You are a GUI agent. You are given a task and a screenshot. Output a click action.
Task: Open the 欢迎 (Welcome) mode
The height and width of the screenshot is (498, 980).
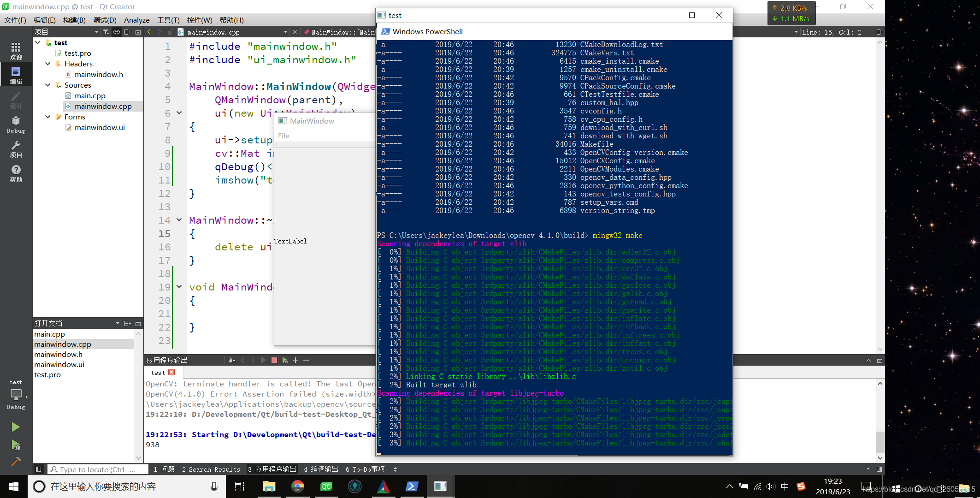[x=16, y=51]
